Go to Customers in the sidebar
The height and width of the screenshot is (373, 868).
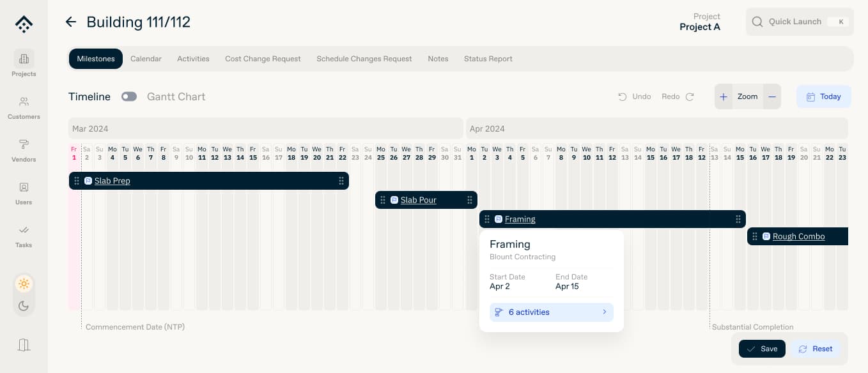pos(24,107)
